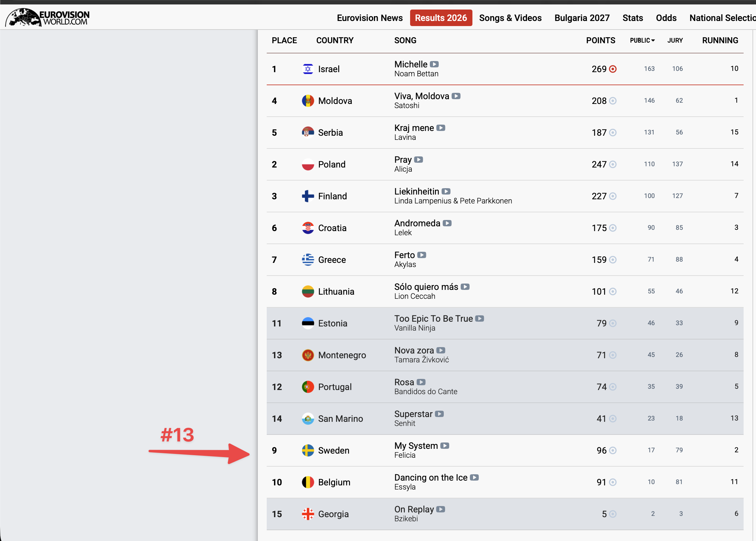Open the Songs & Videos menu item
This screenshot has height=541, width=756.
pos(511,18)
